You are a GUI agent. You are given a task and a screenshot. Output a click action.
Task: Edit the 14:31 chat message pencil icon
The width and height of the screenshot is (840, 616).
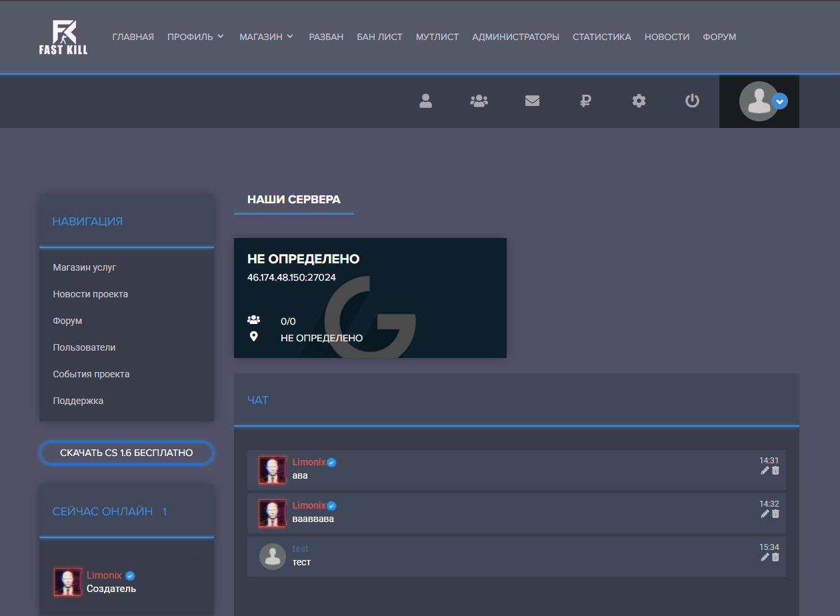pos(765,471)
